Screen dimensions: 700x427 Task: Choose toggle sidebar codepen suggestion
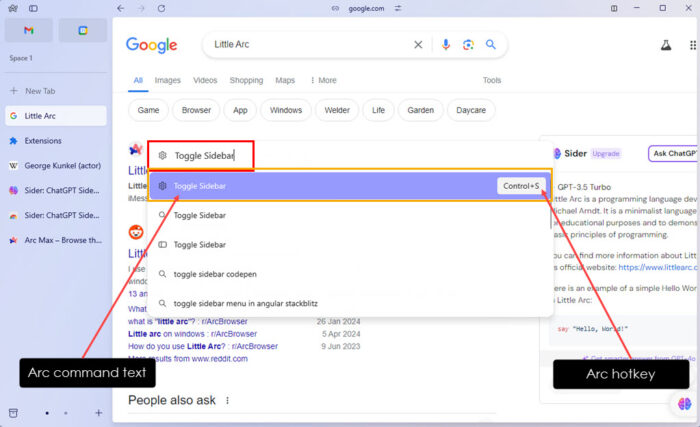click(350, 274)
